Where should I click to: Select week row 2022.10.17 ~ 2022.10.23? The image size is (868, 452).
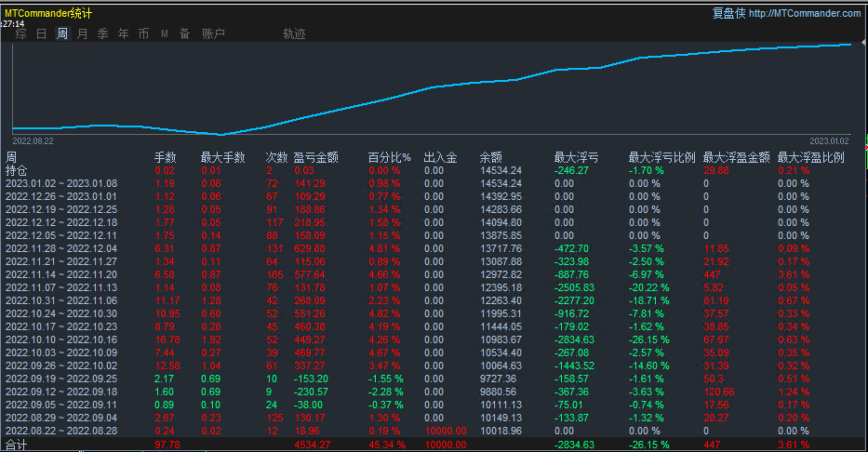click(x=434, y=326)
